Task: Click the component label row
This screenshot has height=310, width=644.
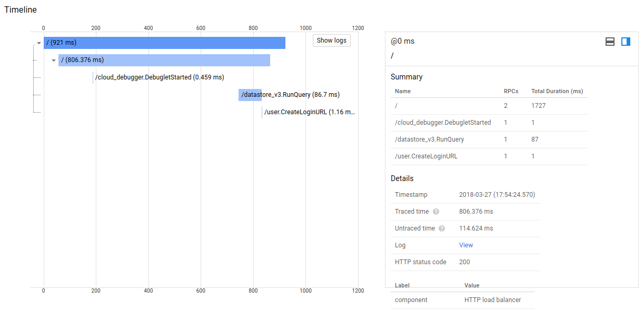Action: point(411,300)
